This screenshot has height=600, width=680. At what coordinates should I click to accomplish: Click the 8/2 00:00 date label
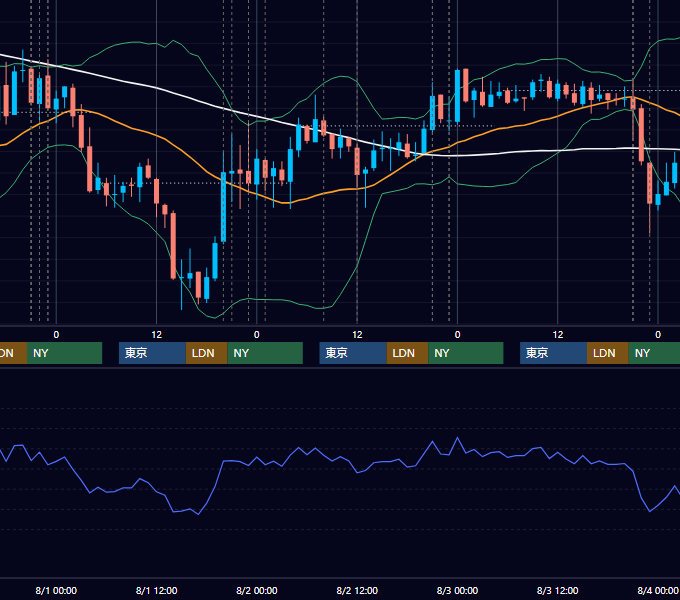257,590
